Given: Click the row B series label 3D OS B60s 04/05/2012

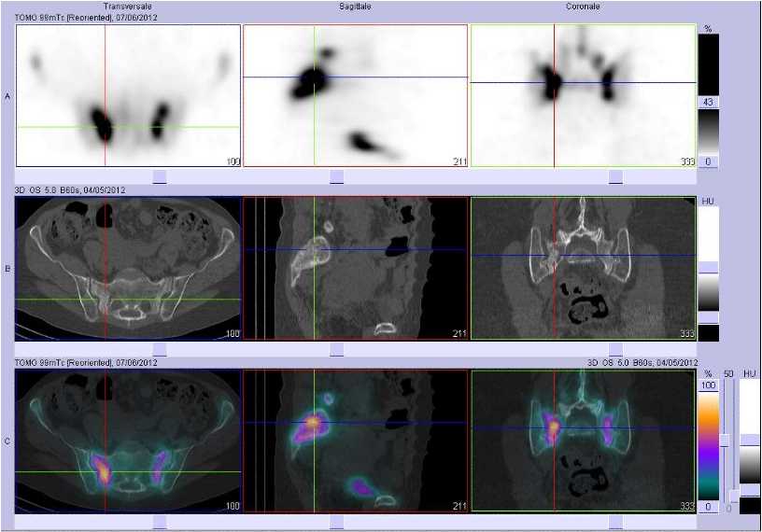Looking at the screenshot, I should [x=70, y=190].
